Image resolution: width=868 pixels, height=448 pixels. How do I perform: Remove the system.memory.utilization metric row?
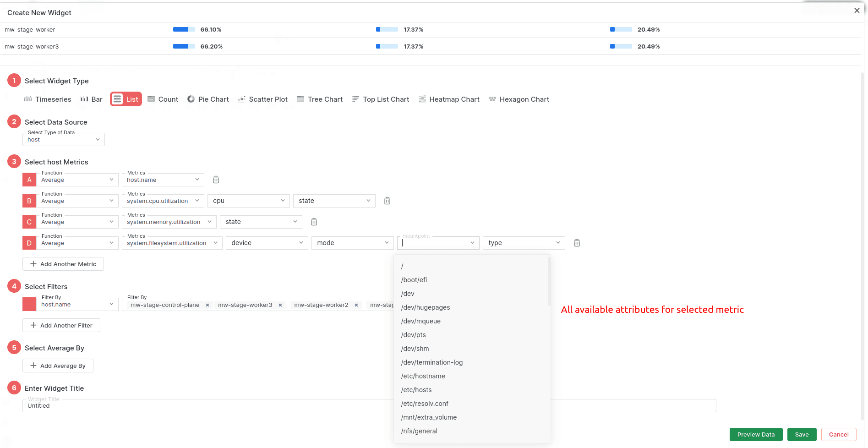click(x=314, y=222)
